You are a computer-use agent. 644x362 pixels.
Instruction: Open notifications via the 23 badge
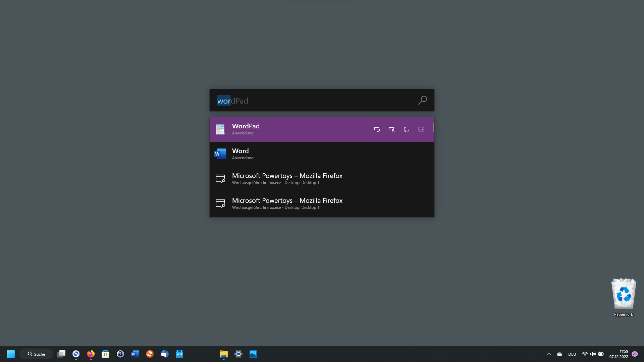pos(635,354)
